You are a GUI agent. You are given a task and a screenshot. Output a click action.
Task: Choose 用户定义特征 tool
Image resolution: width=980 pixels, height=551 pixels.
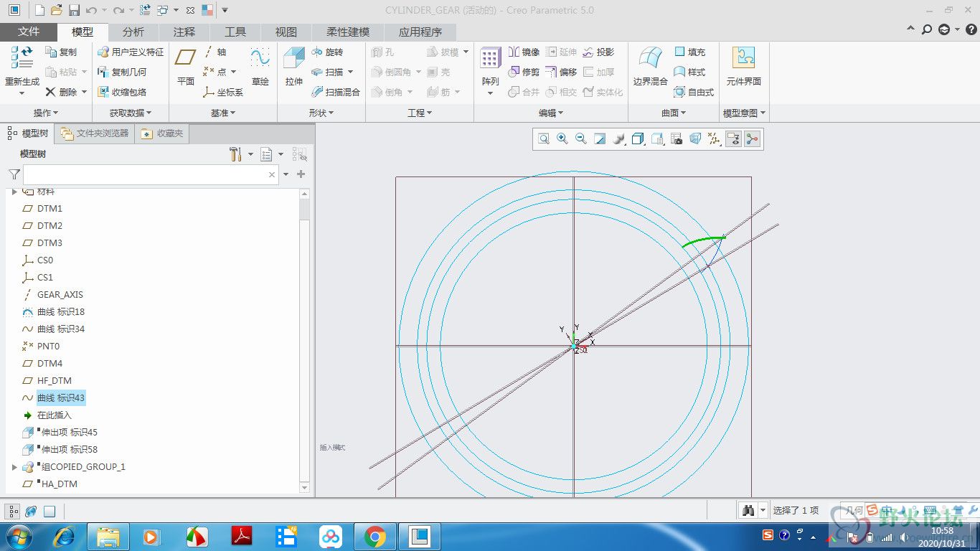pos(131,52)
